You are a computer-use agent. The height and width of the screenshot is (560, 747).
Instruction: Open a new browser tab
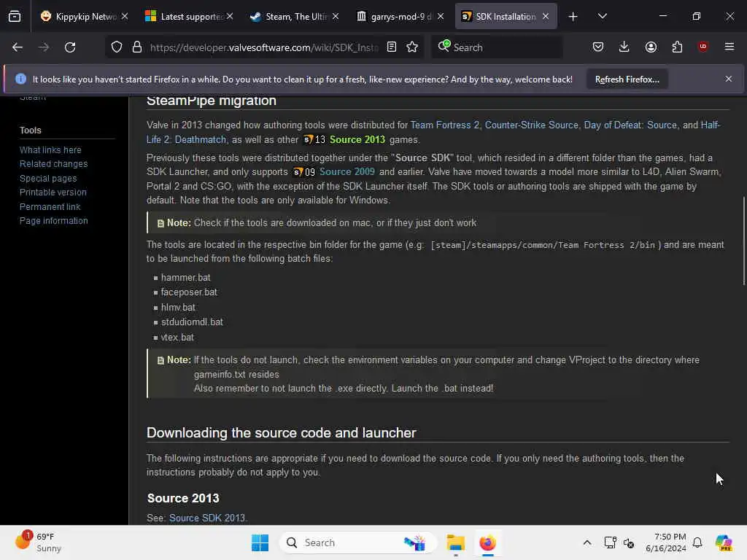point(573,17)
